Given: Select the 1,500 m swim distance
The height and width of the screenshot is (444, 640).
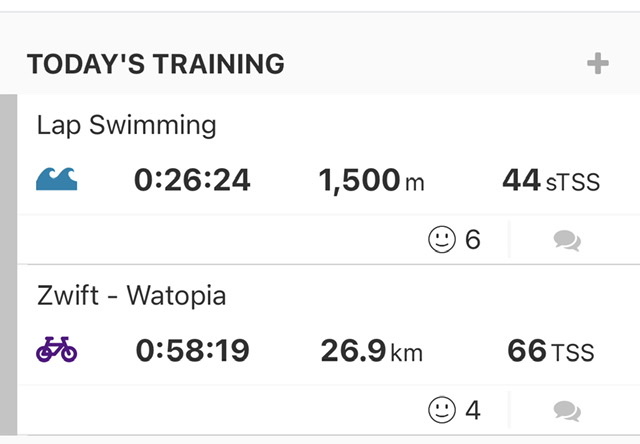Looking at the screenshot, I should pos(371,180).
